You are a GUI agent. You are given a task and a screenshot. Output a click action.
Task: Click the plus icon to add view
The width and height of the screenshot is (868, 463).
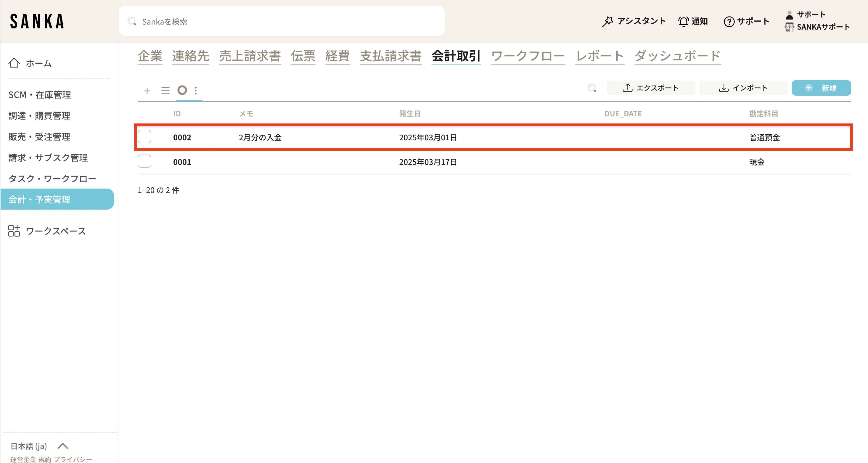(x=147, y=91)
